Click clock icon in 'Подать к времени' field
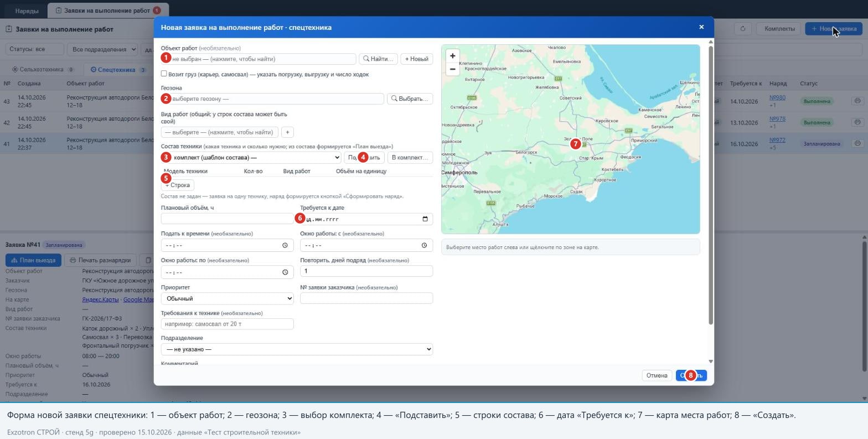The image size is (868, 439). pyautogui.click(x=285, y=245)
